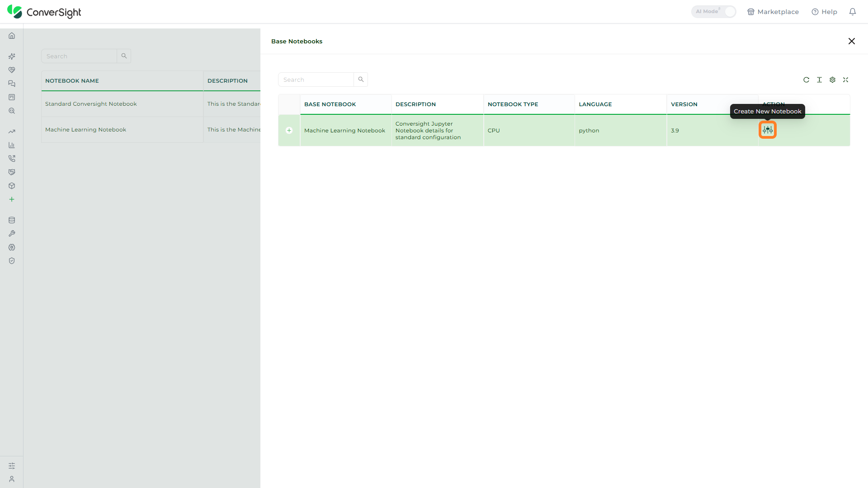Image resolution: width=868 pixels, height=488 pixels.
Task: Refresh the Base Notebooks table
Action: click(806, 80)
